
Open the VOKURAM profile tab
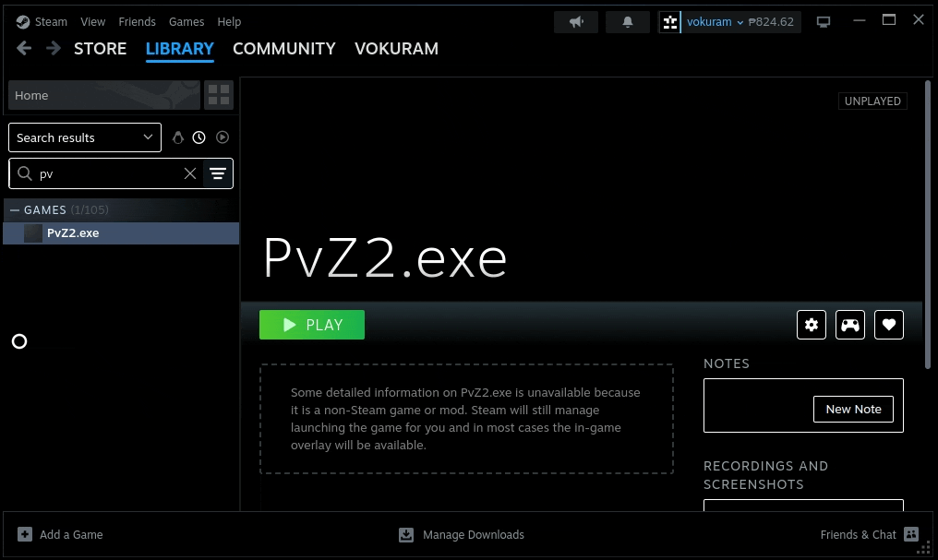point(397,48)
